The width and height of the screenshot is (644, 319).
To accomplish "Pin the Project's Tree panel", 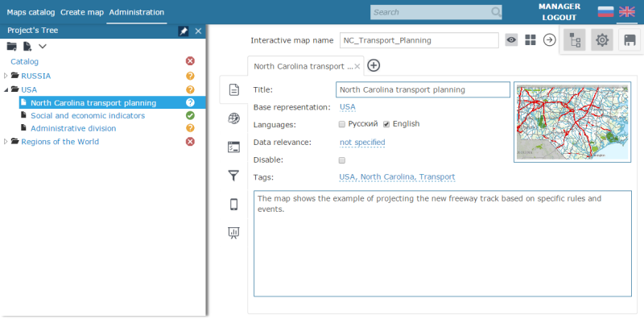I will click(184, 31).
